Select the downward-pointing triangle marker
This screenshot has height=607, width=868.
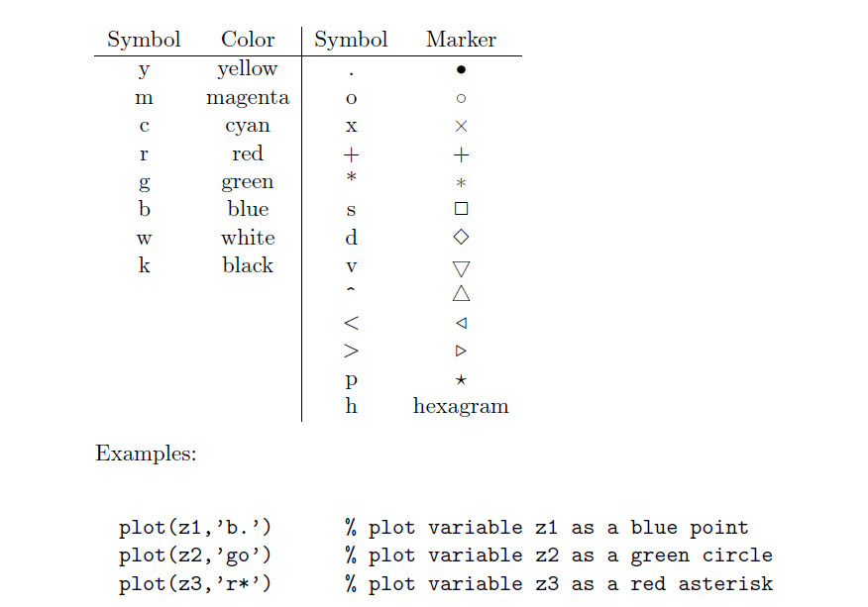(461, 268)
